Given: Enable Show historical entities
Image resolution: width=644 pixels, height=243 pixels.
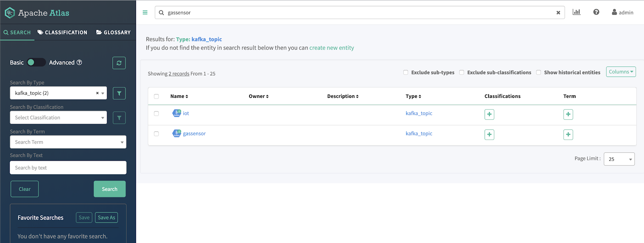Looking at the screenshot, I should pos(539,73).
